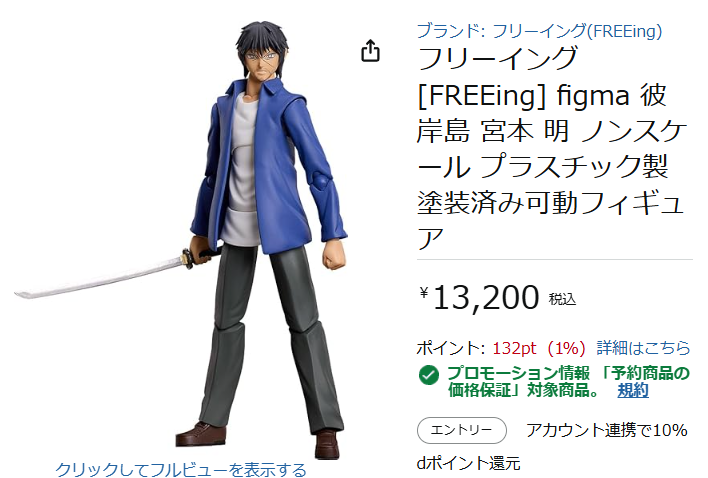Click the アカウント連携で10% offer text
The width and height of the screenshot is (708, 478).
click(x=607, y=430)
